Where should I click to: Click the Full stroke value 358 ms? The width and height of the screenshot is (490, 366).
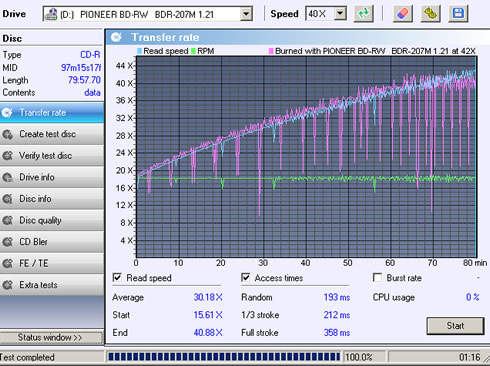coord(337,332)
